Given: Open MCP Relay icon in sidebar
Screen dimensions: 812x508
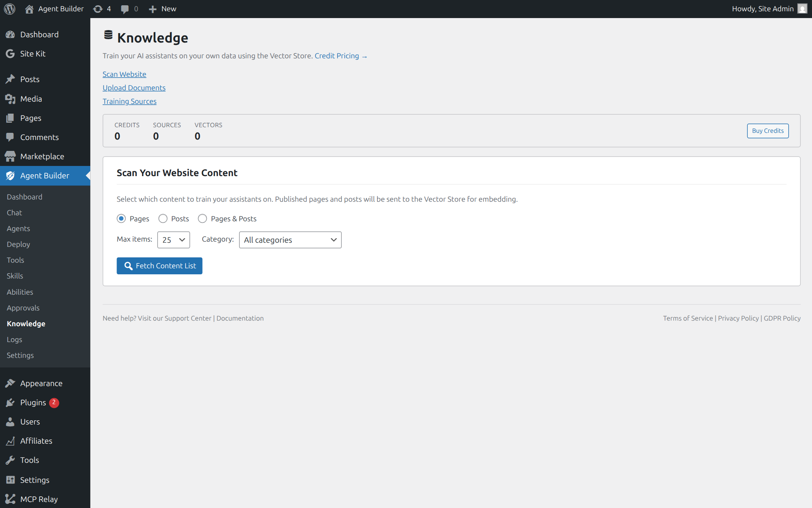Looking at the screenshot, I should pyautogui.click(x=10, y=499).
